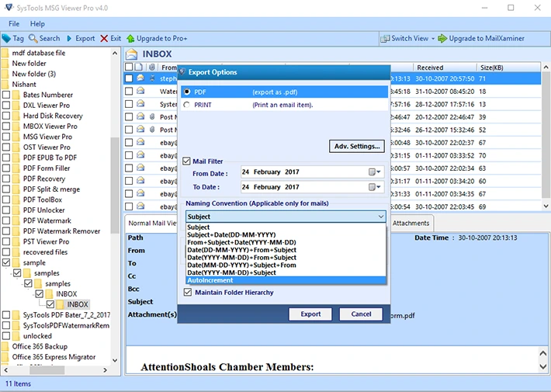This screenshot has width=551, height=392.
Task: Switch to Normal Mail View tab
Action: coord(152,224)
